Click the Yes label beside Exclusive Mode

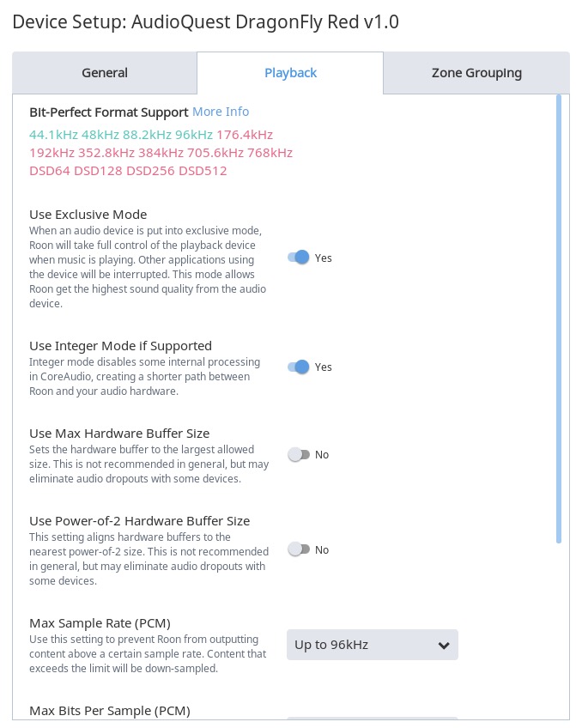(x=323, y=258)
